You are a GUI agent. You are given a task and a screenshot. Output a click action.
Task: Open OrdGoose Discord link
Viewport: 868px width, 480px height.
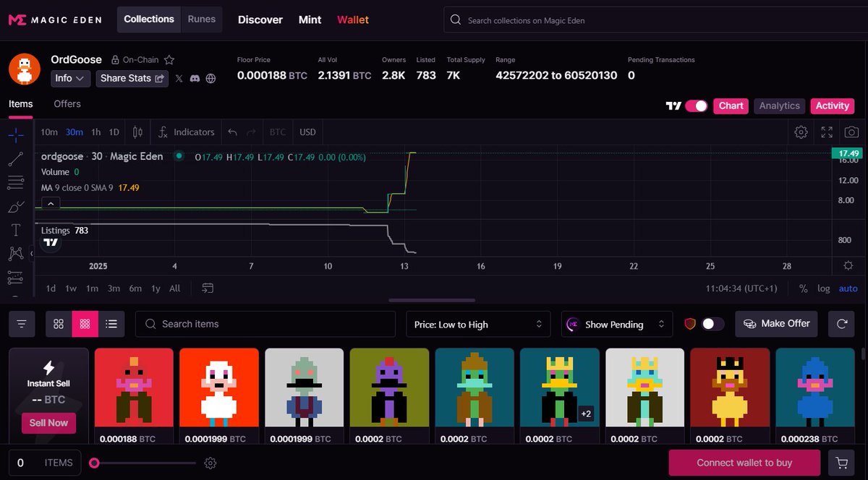pos(195,78)
